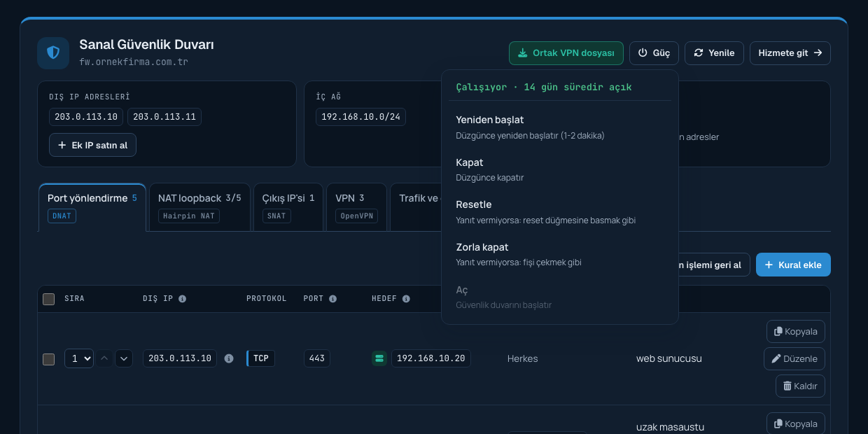The width and height of the screenshot is (868, 434).
Task: Switch to the Port yönlendirme tab
Action: tap(92, 207)
